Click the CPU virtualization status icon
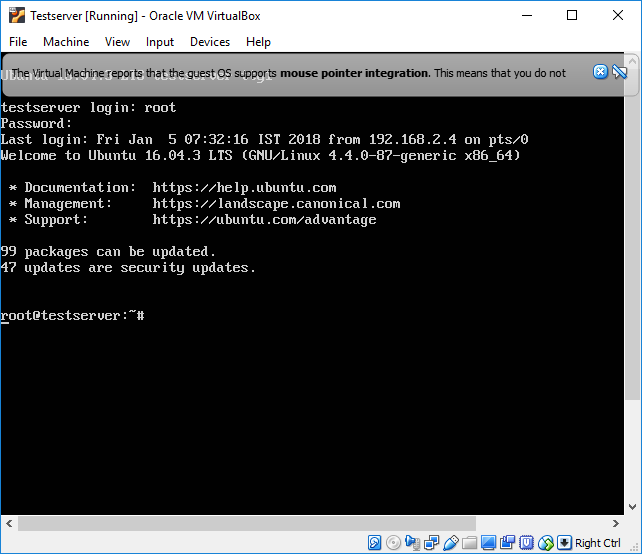 (x=527, y=543)
